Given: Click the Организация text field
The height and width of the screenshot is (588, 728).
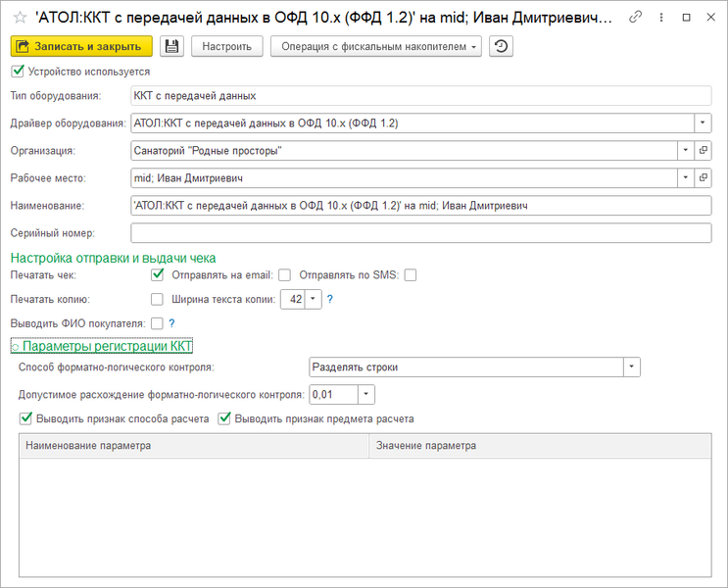Looking at the screenshot, I should (x=404, y=151).
